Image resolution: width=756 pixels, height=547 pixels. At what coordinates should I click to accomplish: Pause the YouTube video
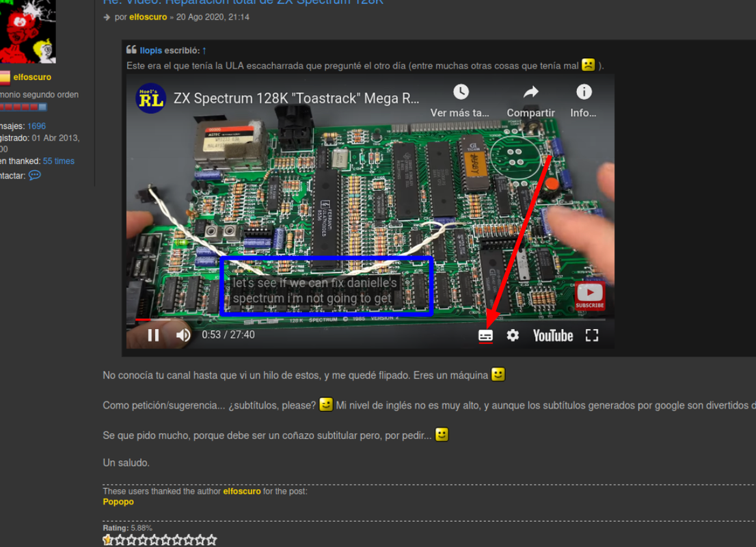153,335
